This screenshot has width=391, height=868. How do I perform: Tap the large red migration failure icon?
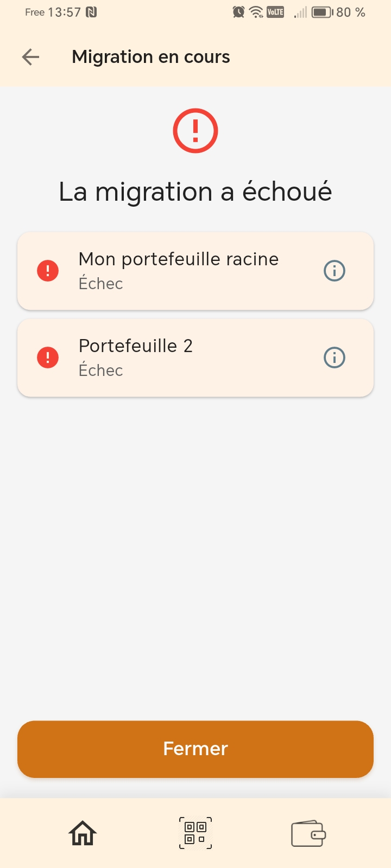point(195,131)
